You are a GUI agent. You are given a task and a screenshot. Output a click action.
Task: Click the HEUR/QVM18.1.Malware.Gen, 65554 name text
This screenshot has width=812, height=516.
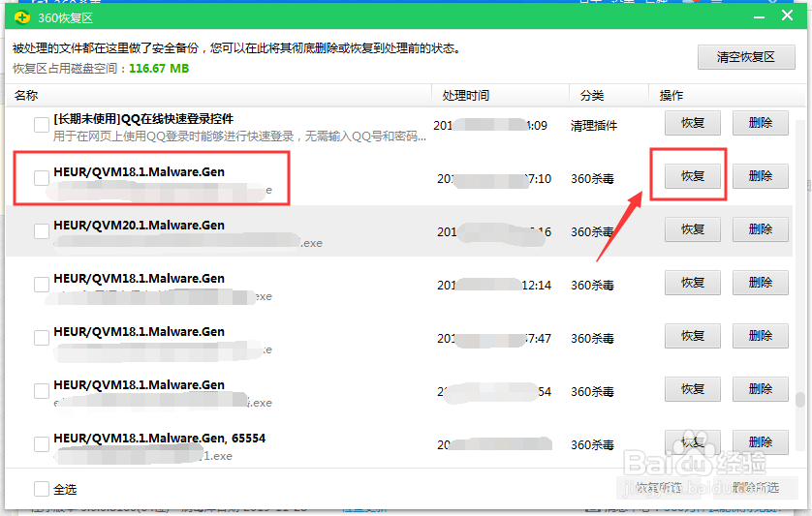click(x=160, y=439)
